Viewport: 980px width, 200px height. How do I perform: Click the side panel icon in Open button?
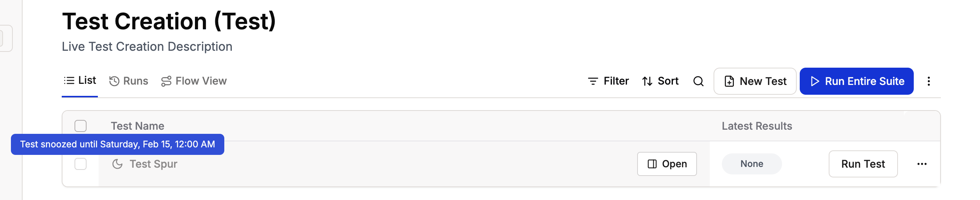(x=652, y=164)
